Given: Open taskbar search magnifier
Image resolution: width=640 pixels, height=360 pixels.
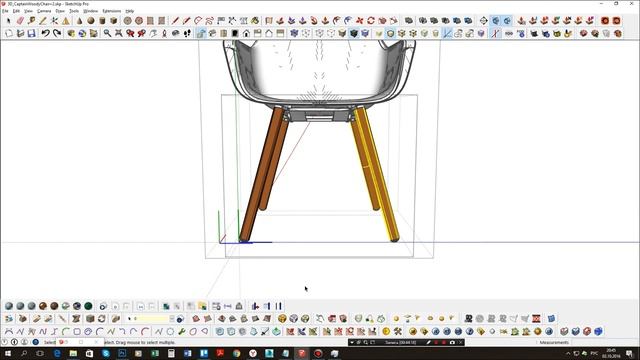Looking at the screenshot, I should point(24,353).
